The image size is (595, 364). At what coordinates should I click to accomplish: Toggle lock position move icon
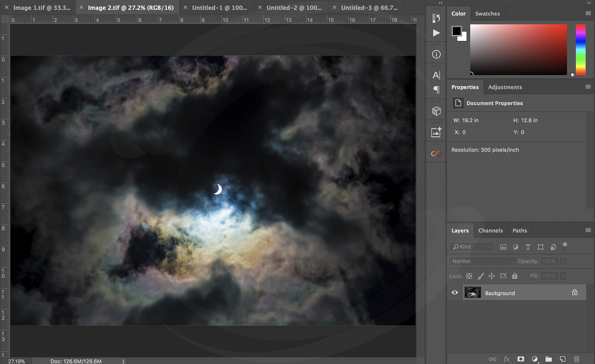(492, 276)
